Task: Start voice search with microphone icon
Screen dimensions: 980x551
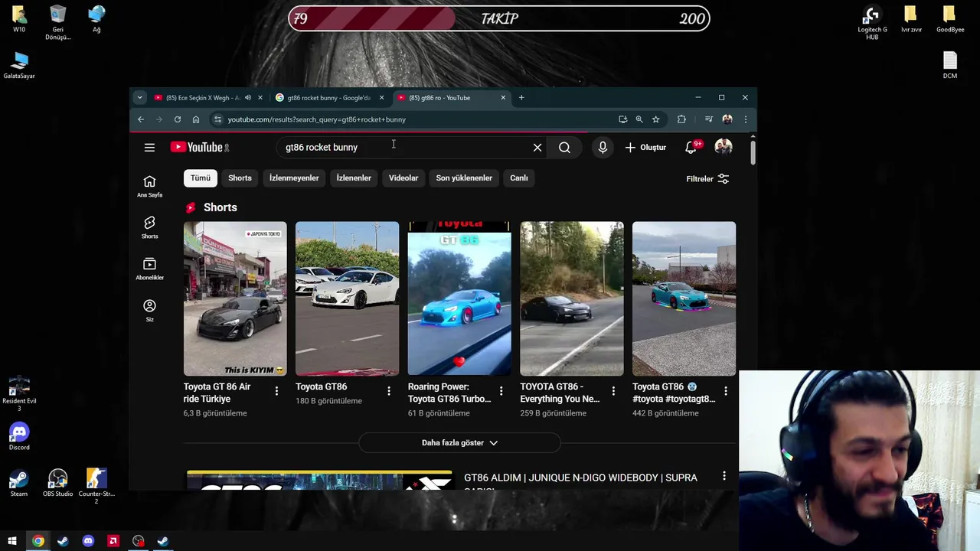Action: [x=603, y=147]
